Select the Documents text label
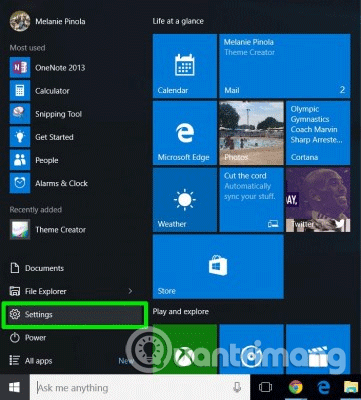This screenshot has width=361, height=400. pos(44,268)
